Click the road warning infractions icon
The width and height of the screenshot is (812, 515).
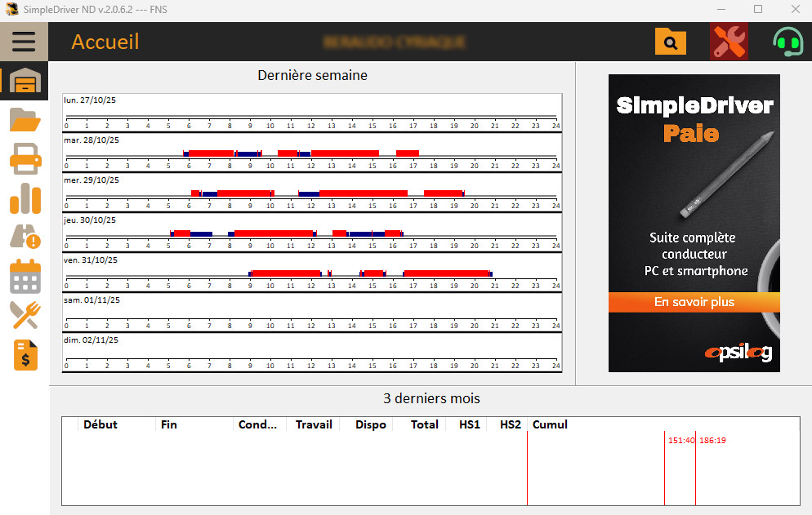tap(25, 238)
